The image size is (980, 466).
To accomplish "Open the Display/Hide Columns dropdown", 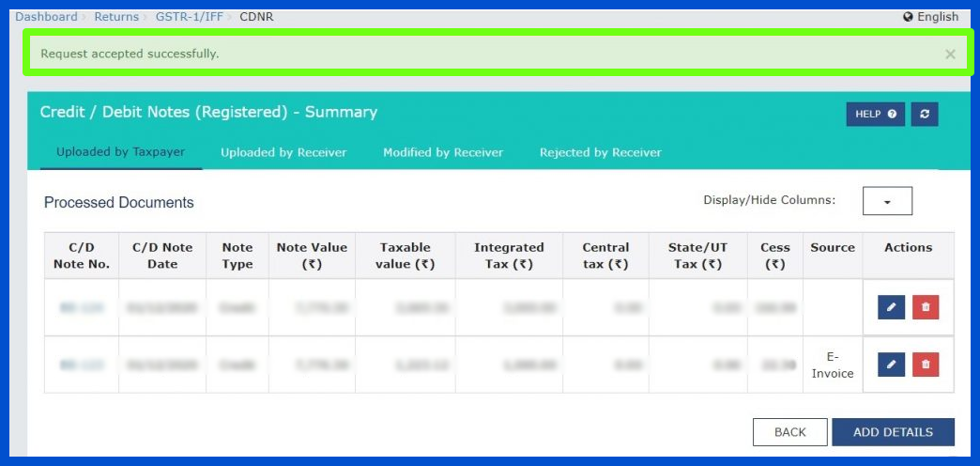I will [887, 201].
